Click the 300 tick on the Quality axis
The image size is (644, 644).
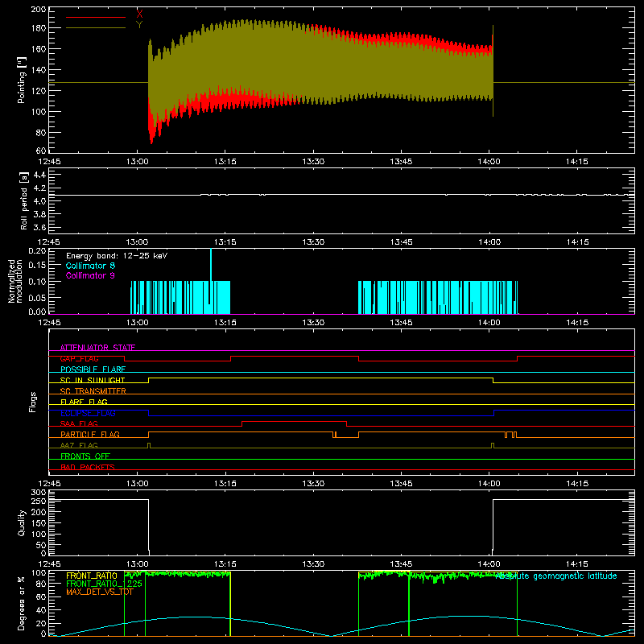pyautogui.click(x=39, y=493)
